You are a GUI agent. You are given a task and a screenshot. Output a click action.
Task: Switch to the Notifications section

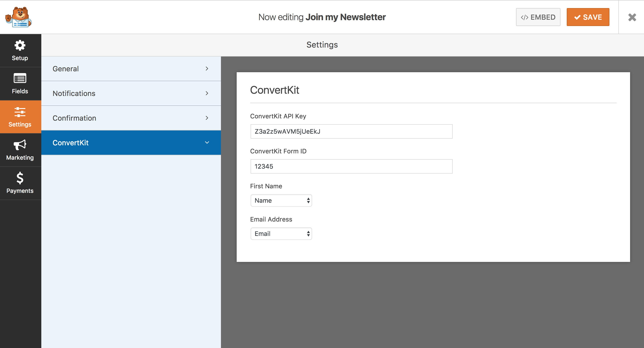[x=74, y=93]
